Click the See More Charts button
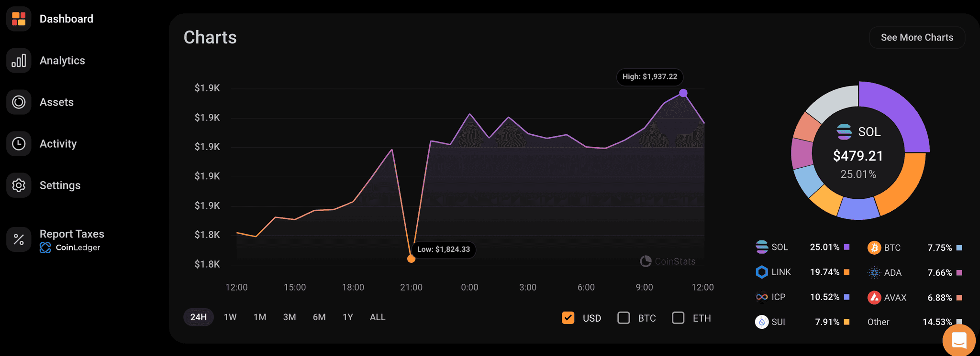The image size is (980, 356). [916, 37]
